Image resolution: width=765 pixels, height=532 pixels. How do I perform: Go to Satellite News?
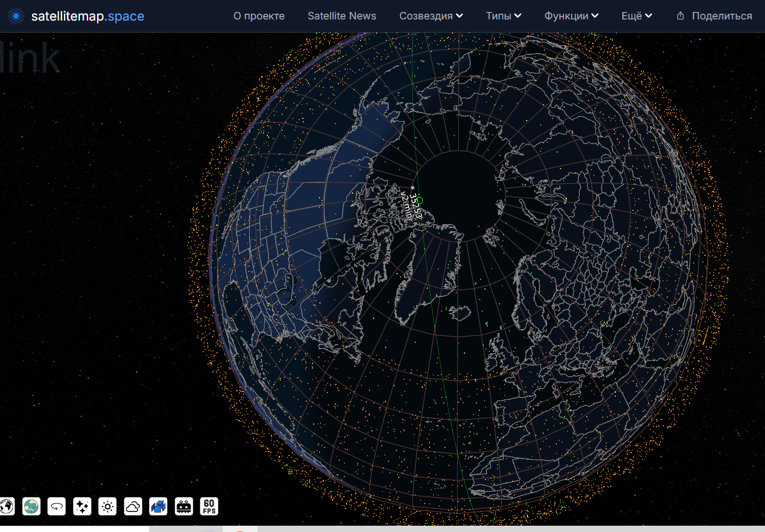point(342,16)
